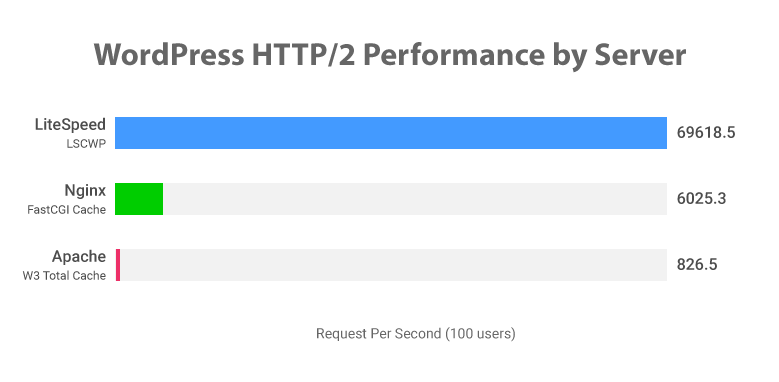Click the blue LiteSpeed bar
Screen dimensions: 779x382
coord(390,133)
